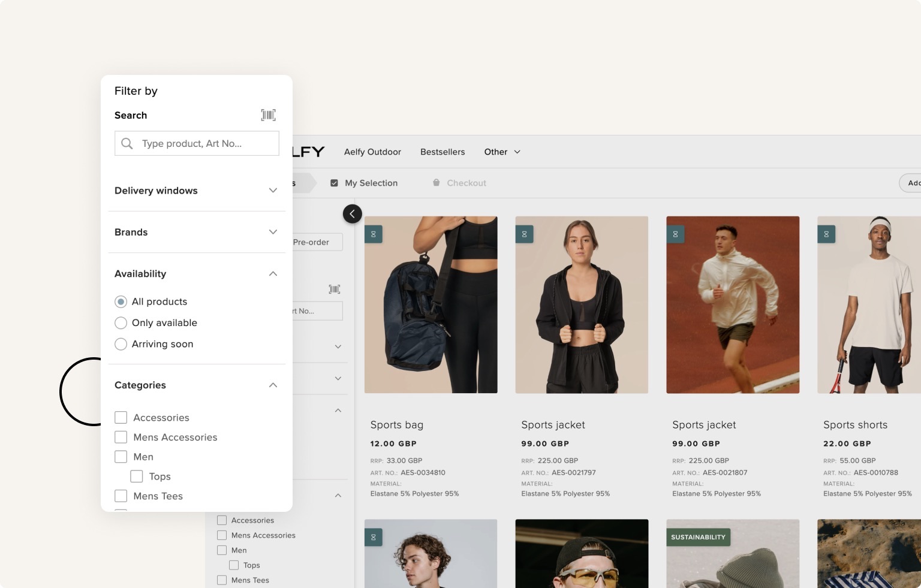Click the Checkout basket icon

(x=437, y=183)
